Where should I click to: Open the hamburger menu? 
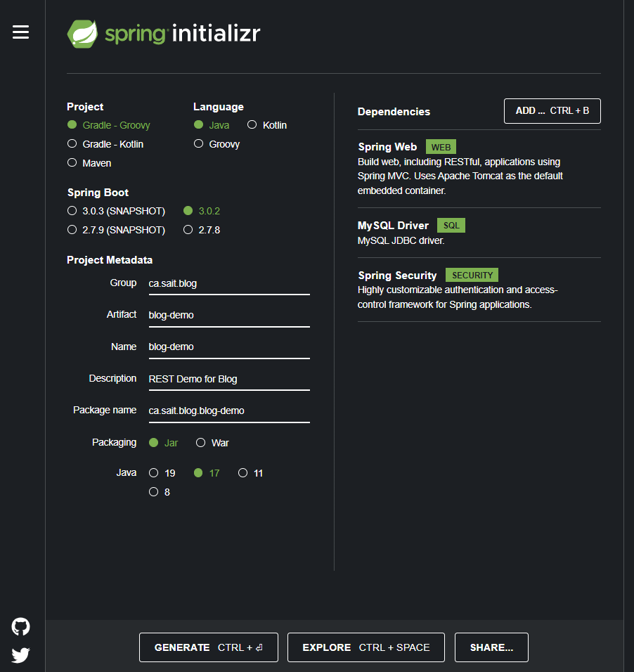tap(20, 32)
